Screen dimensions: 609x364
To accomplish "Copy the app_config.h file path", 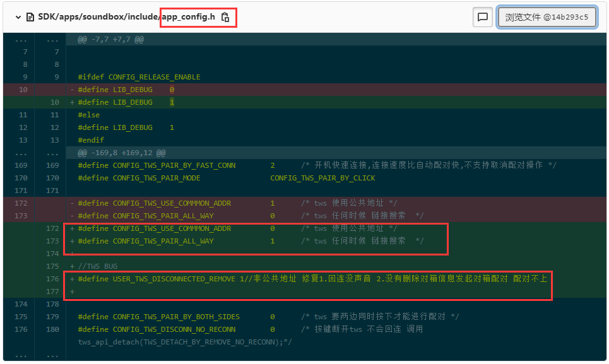I will 225,17.
